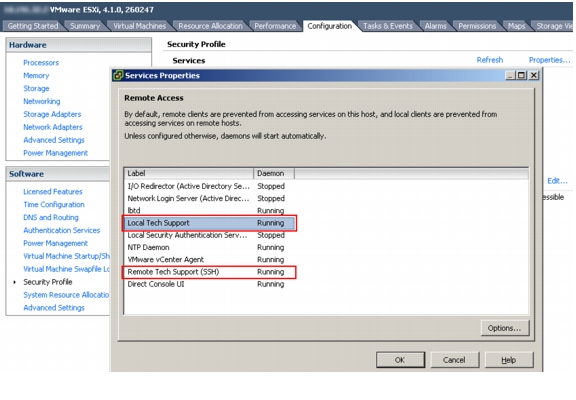Open the Tasks & Events tab
Screen dimensions: 576x400
(x=388, y=26)
